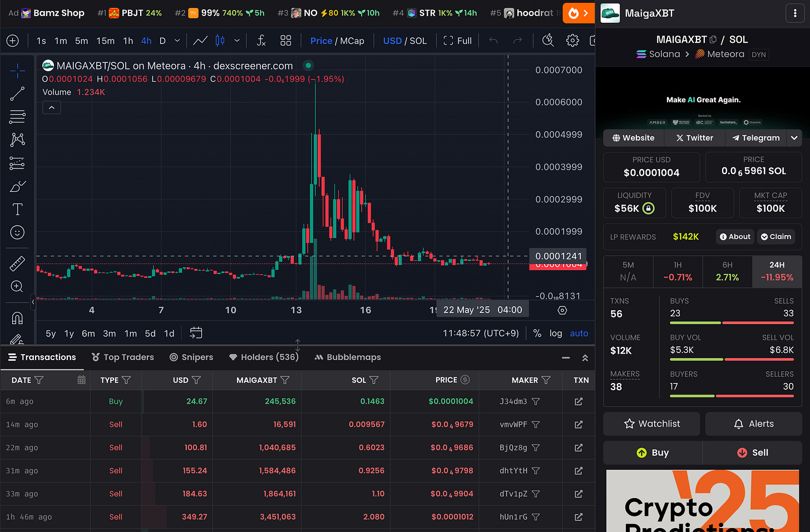This screenshot has height=532, width=810.
Task: Open the forecasting and measurement tools
Action: click(x=17, y=163)
